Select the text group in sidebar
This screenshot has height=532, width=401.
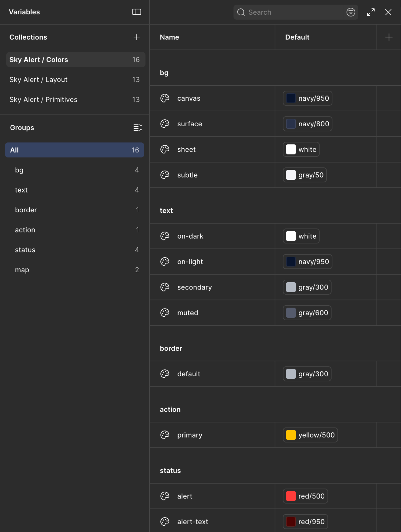click(75, 190)
